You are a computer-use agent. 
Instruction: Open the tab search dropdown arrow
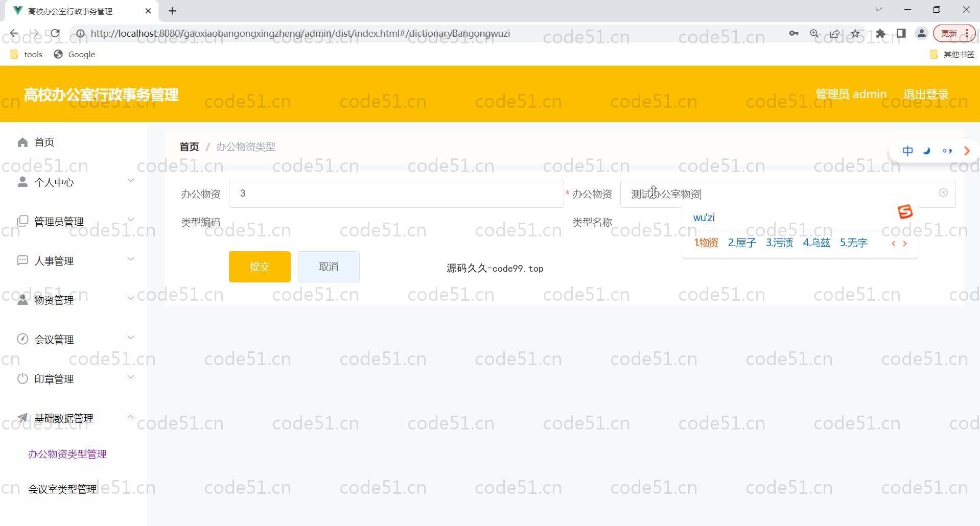(878, 10)
